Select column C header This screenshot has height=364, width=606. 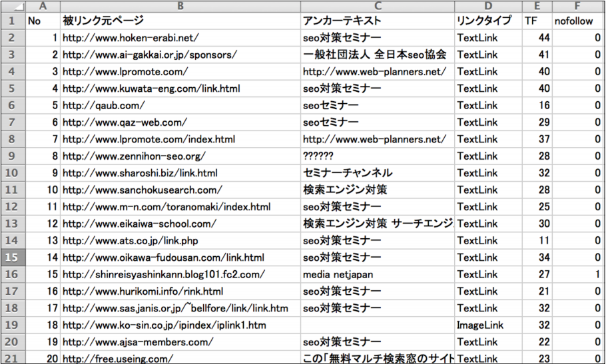(x=378, y=6)
